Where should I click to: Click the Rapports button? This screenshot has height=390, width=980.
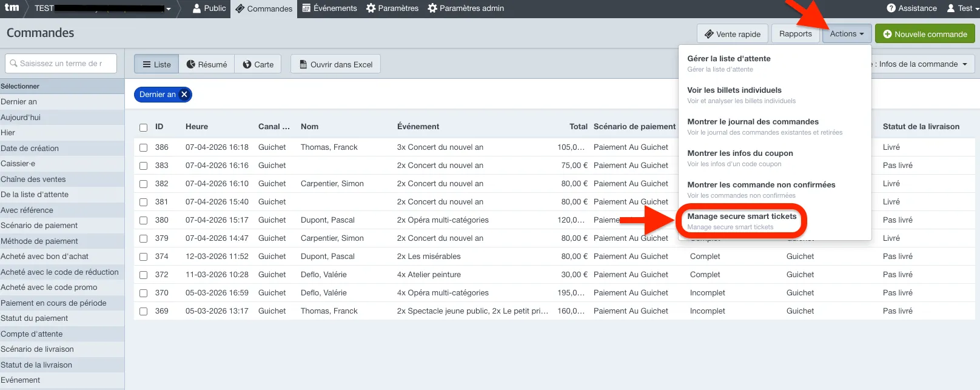pyautogui.click(x=795, y=34)
